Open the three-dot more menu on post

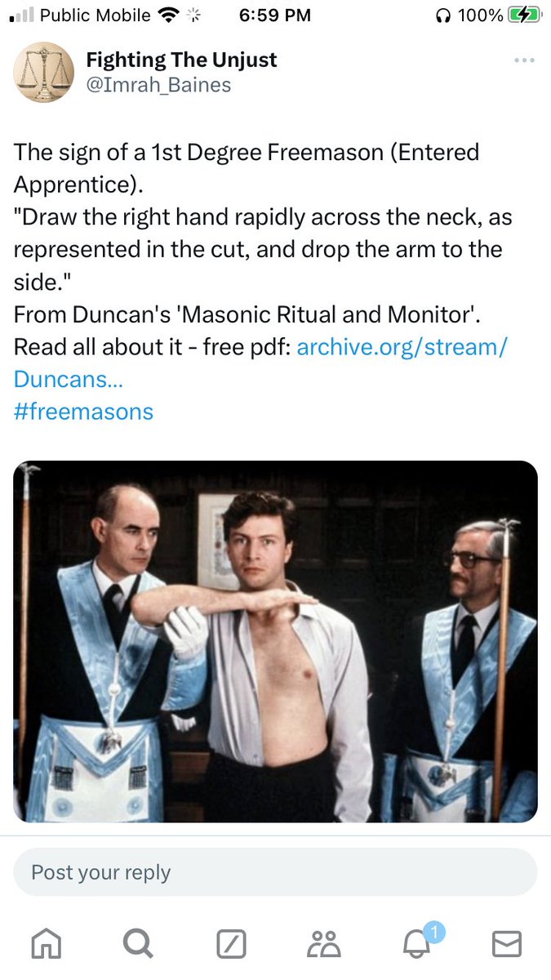point(524,60)
